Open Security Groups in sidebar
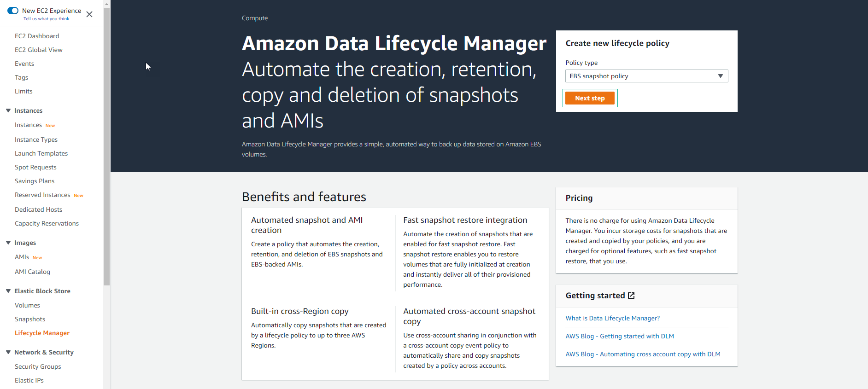Viewport: 868px width, 389px height. click(38, 366)
